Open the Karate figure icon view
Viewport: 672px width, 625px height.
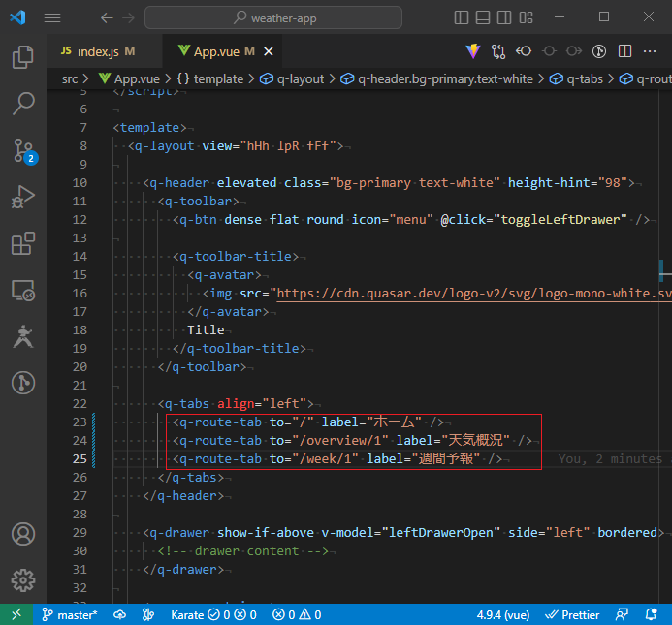[x=22, y=336]
